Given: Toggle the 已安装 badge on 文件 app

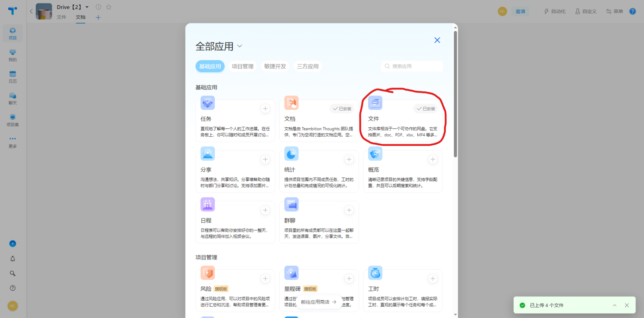Looking at the screenshot, I should 425,109.
